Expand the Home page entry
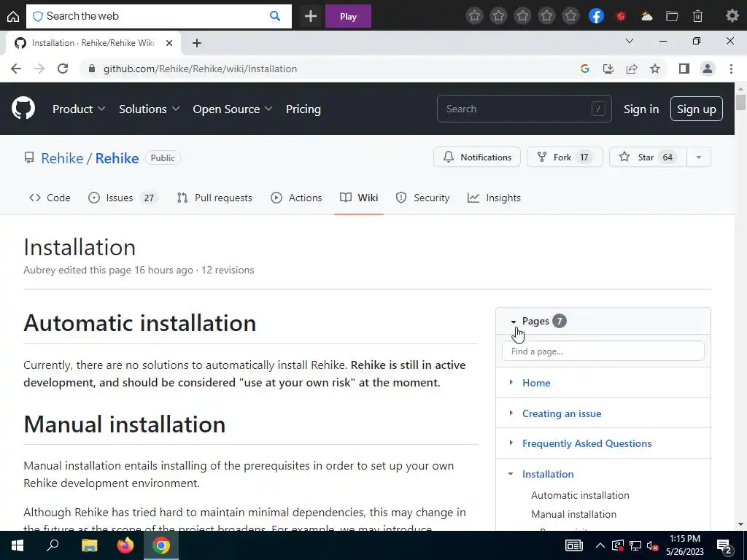 [x=511, y=382]
